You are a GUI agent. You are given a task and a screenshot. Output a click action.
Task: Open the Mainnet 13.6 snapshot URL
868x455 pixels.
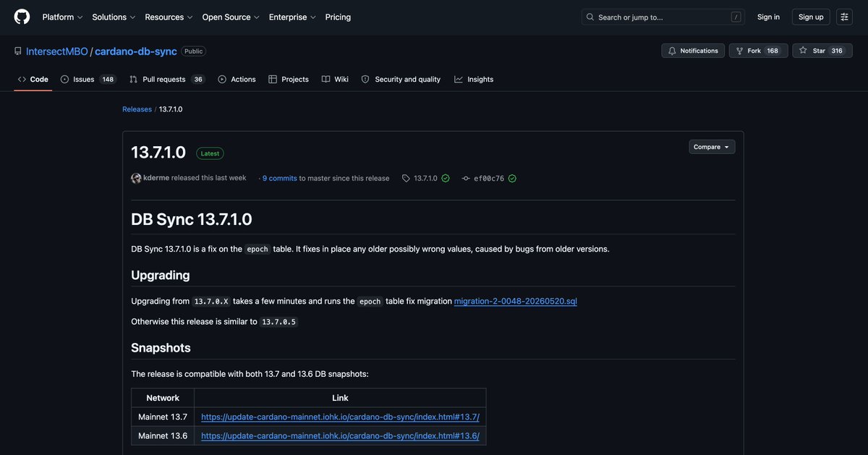point(340,435)
